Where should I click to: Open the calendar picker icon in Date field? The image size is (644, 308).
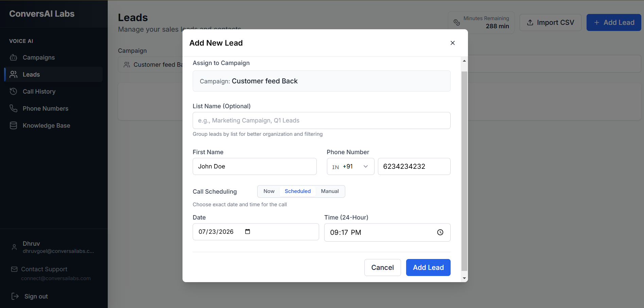coord(247,232)
